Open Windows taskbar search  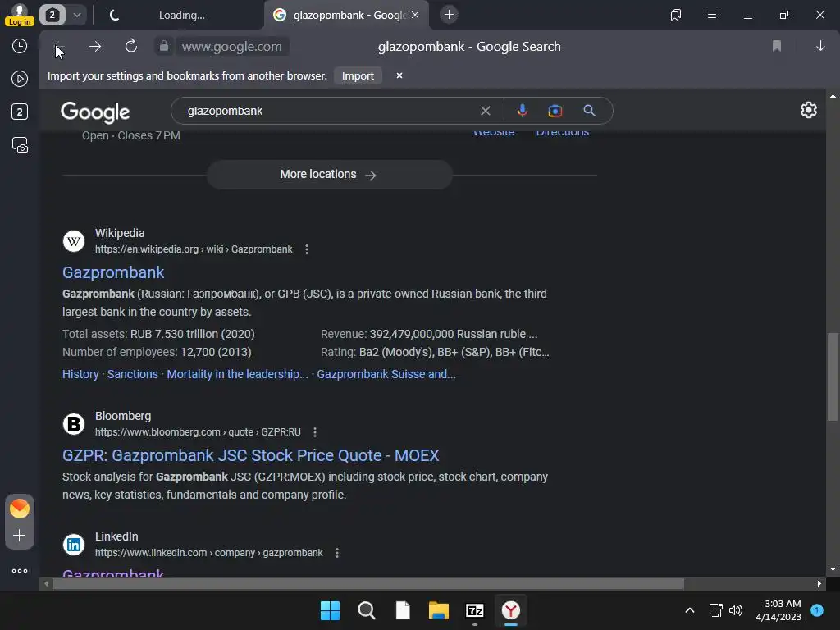pyautogui.click(x=367, y=610)
